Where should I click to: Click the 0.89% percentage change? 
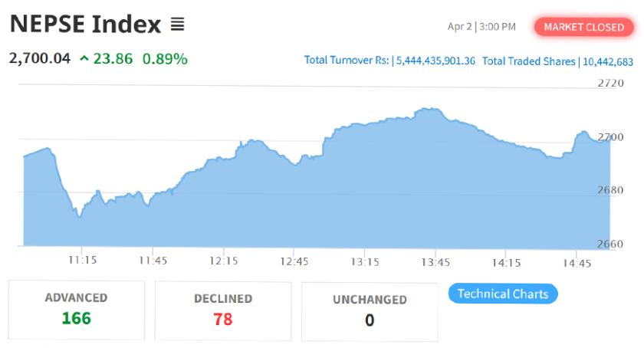pos(165,58)
